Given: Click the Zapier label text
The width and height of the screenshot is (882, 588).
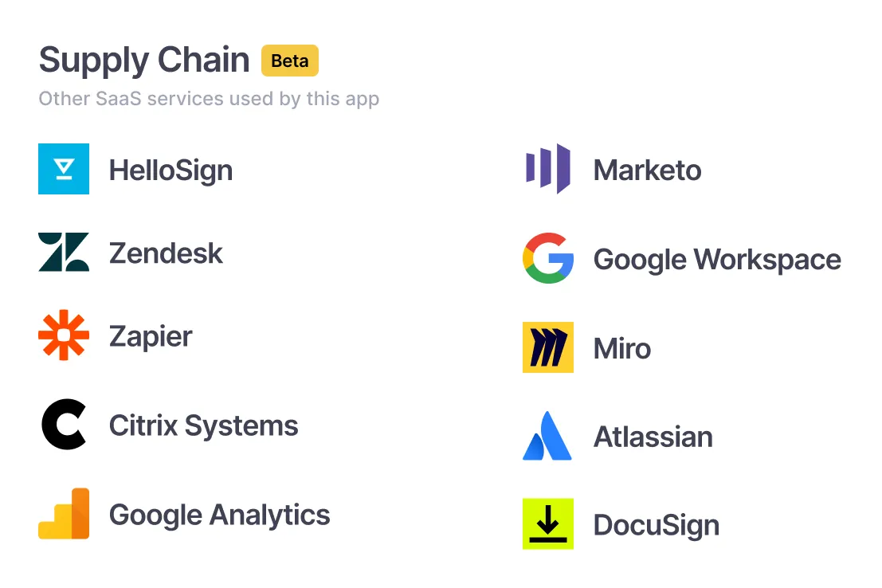Looking at the screenshot, I should [151, 335].
